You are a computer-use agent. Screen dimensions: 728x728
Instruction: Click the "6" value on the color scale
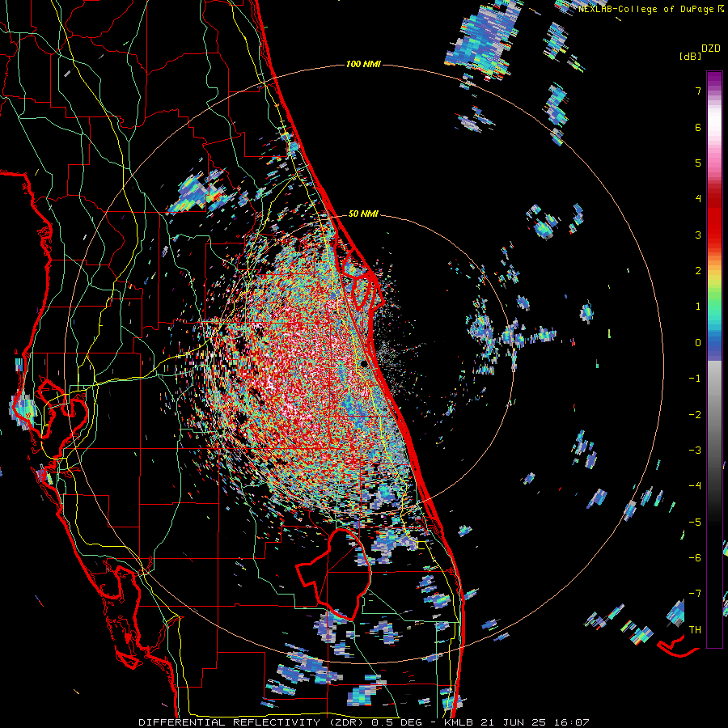[x=698, y=127]
